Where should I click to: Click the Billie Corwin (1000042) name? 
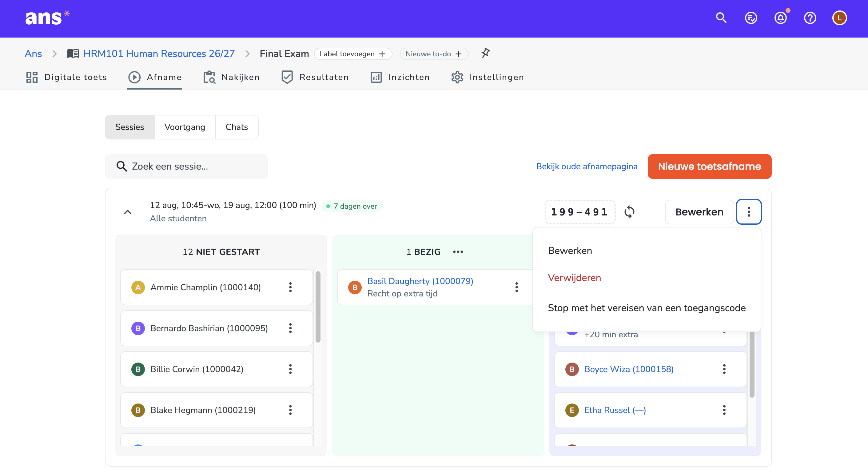pyautogui.click(x=197, y=369)
